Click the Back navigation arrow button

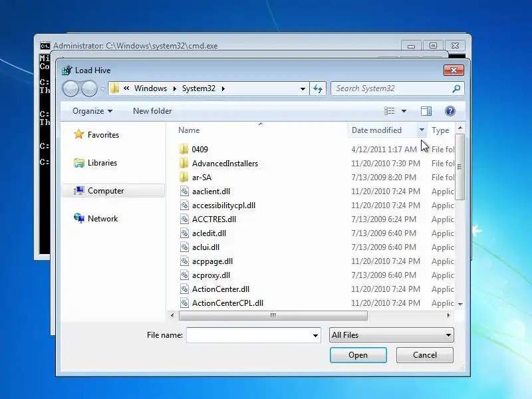(x=70, y=88)
